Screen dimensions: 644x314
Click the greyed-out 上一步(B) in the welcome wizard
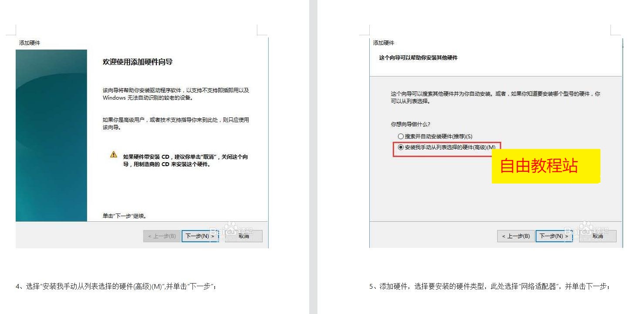tap(162, 236)
